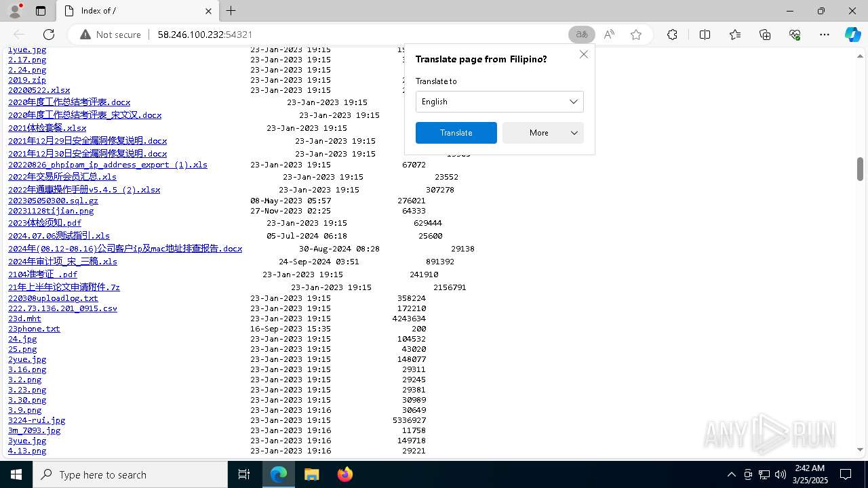Viewport: 868px width, 488px height.
Task: Click the taskbar clock showing 2:42 AM
Action: tap(810, 474)
